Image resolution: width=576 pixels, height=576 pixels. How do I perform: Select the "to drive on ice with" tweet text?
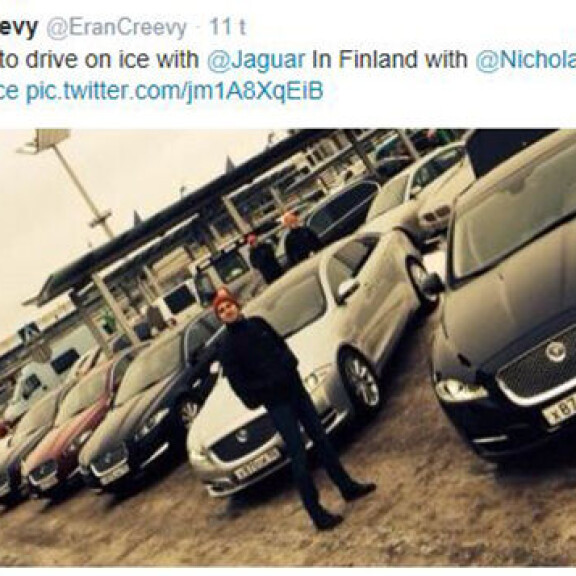point(99,60)
